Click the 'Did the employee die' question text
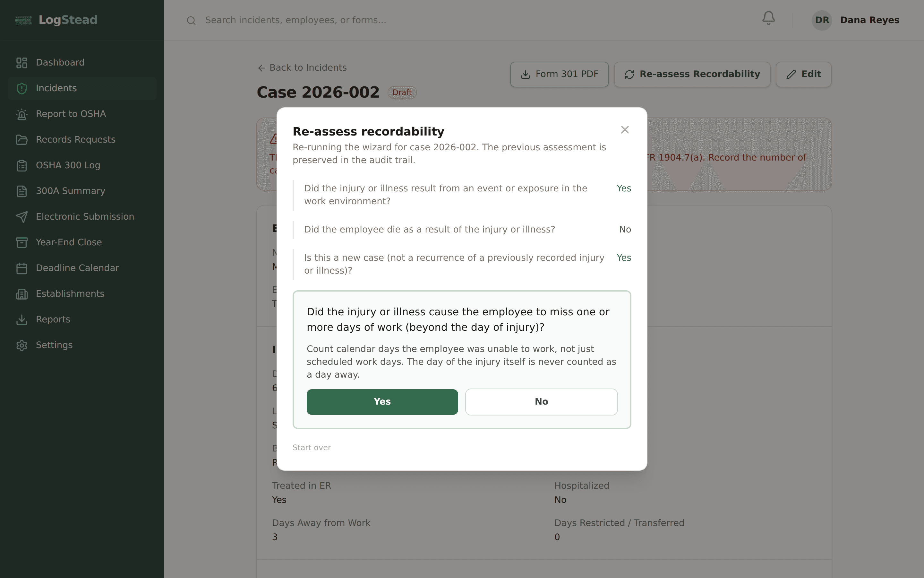The height and width of the screenshot is (578, 924). [x=430, y=229]
